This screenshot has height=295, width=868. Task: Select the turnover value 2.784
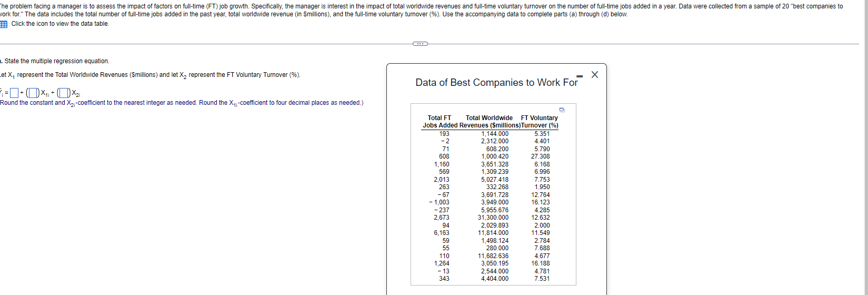[542, 241]
